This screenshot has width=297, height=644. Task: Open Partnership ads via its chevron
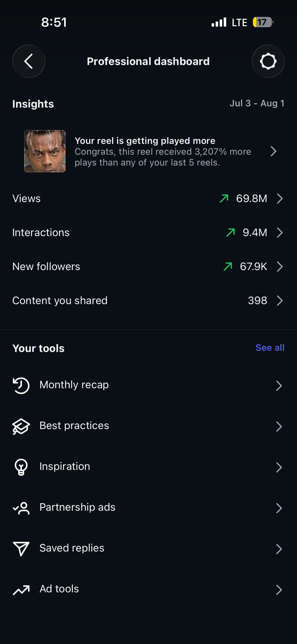click(x=279, y=508)
